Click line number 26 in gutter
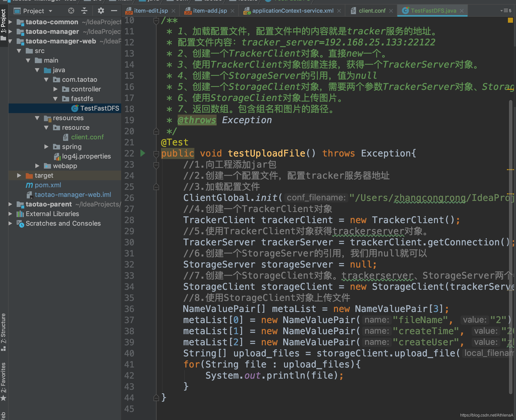 [129, 198]
